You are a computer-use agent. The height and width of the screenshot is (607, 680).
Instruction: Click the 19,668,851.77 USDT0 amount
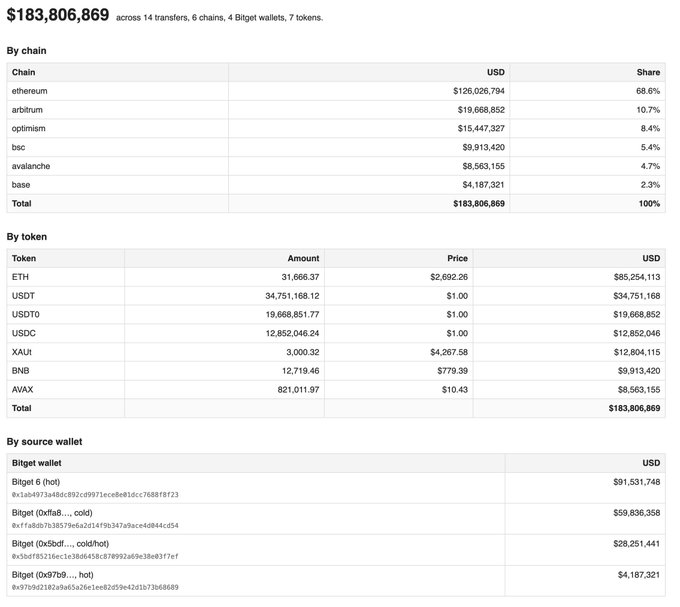(292, 314)
